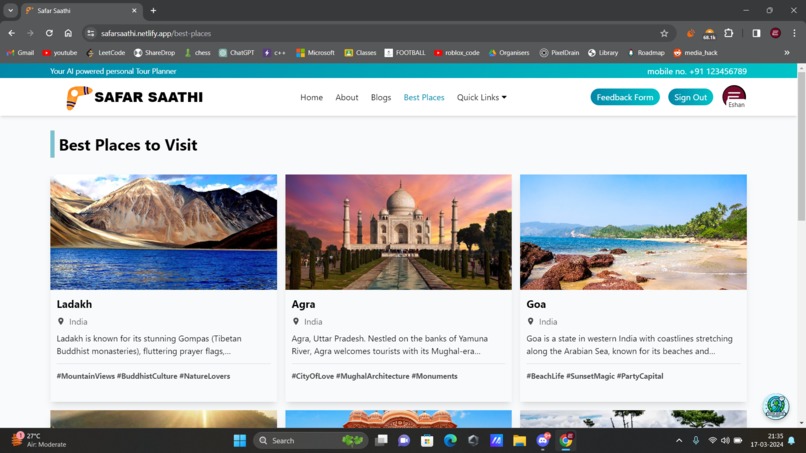Open the tab search dropdown arrow
The width and height of the screenshot is (806, 453).
(x=10, y=10)
